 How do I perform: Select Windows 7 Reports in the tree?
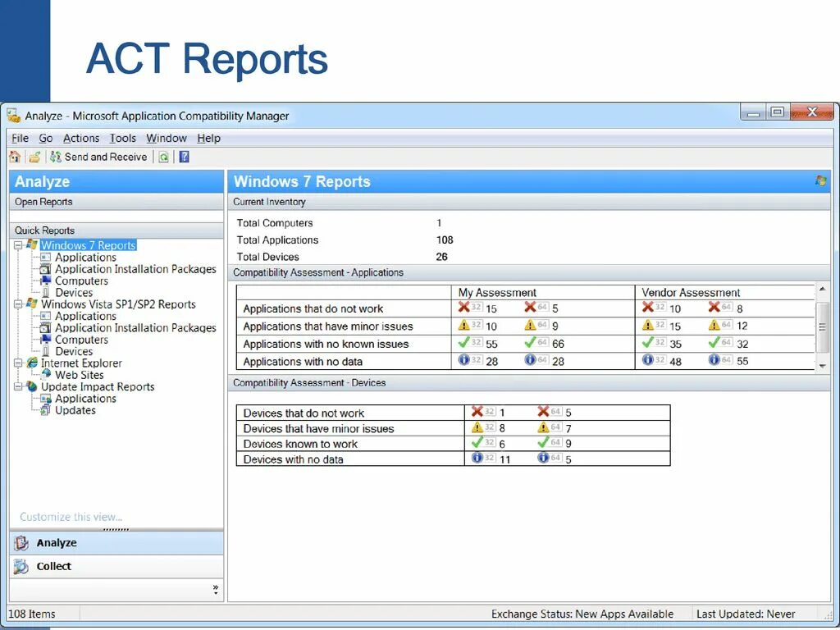pos(89,245)
